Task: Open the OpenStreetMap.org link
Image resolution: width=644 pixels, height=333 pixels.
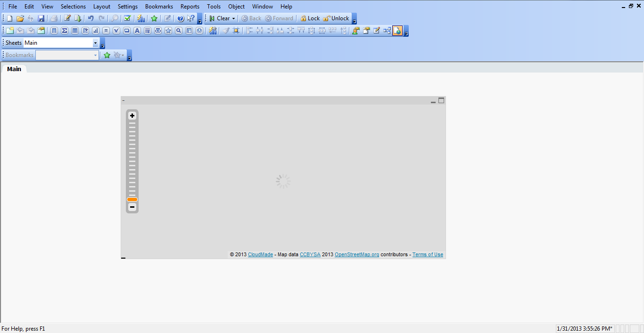Action: pyautogui.click(x=357, y=254)
